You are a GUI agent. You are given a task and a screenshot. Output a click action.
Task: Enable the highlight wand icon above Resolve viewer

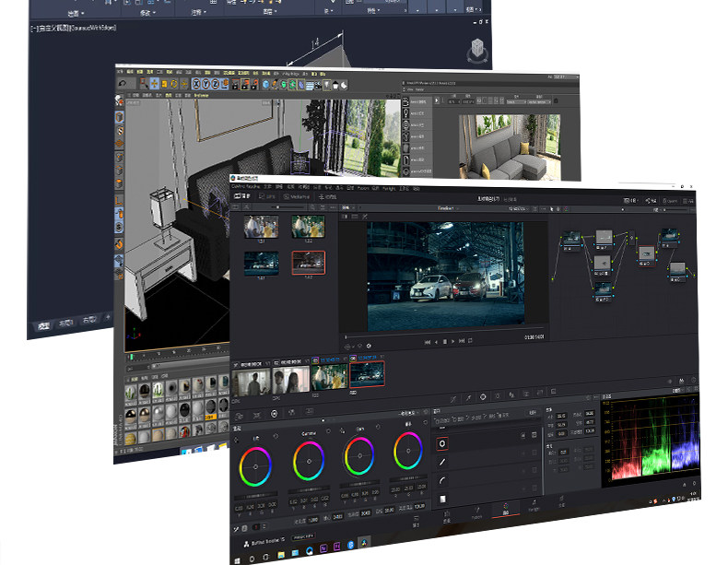[x=365, y=217]
